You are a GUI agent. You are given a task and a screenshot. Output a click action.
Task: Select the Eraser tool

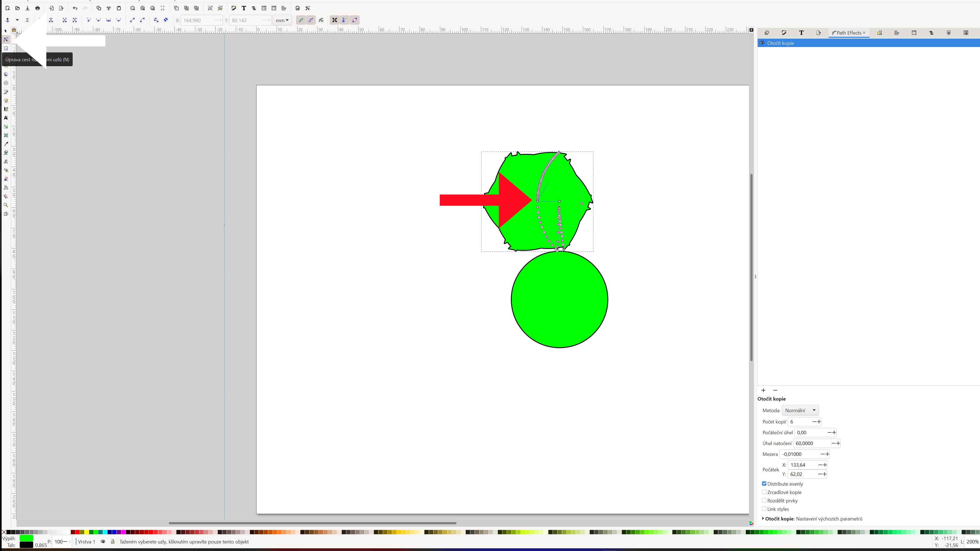[x=6, y=179]
